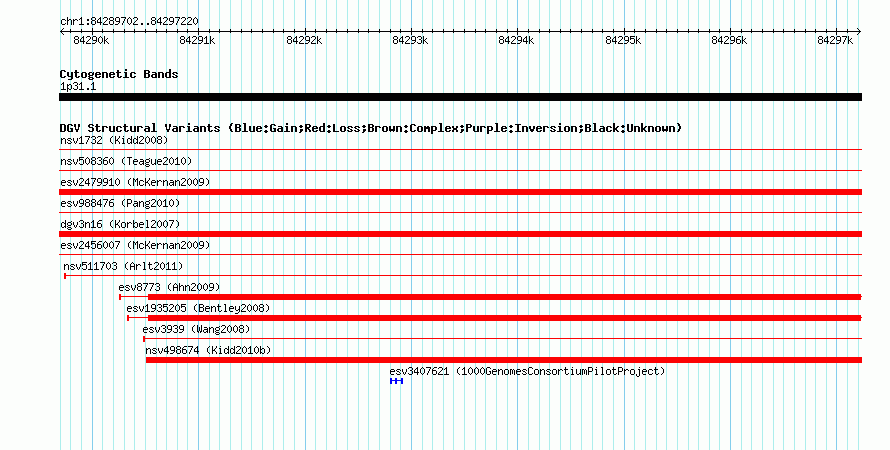The image size is (890, 450).
Task: Click the thick red bar under esv2479910
Action: 460,192
